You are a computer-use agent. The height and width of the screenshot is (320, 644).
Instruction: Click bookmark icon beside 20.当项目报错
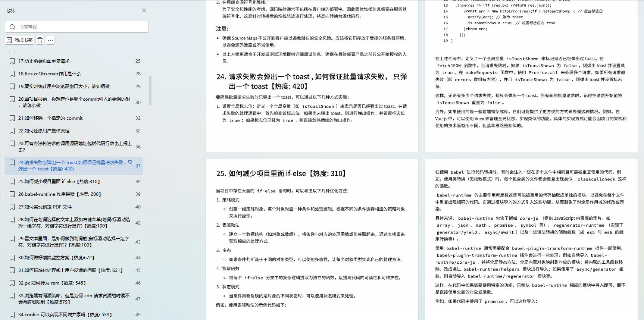pyautogui.click(x=12, y=99)
